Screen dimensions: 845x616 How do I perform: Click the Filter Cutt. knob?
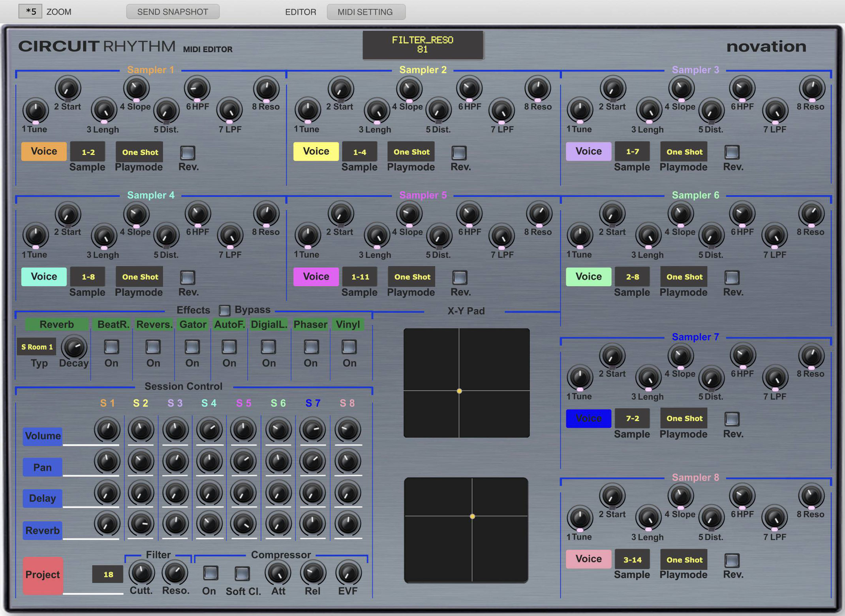point(141,572)
